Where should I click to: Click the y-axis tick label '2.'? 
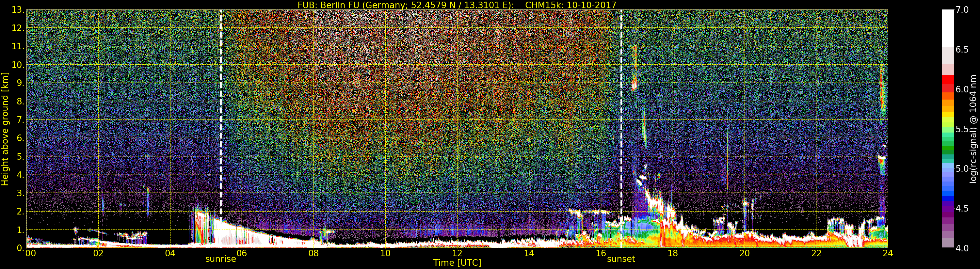tap(21, 211)
